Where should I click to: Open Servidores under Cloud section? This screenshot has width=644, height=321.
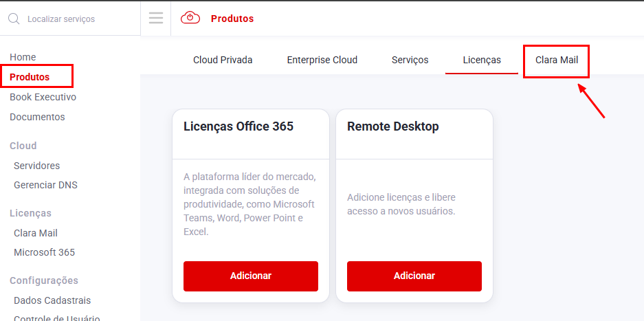pos(36,166)
